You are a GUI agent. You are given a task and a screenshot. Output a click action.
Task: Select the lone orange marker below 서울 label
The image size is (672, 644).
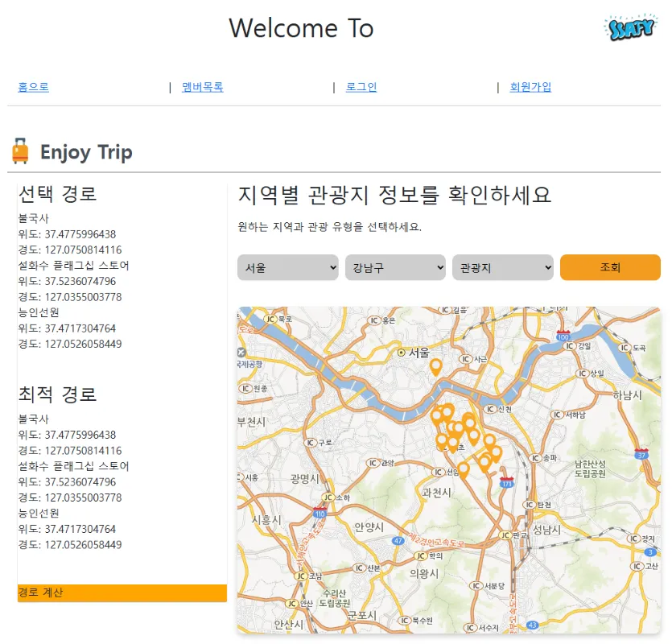tap(435, 367)
